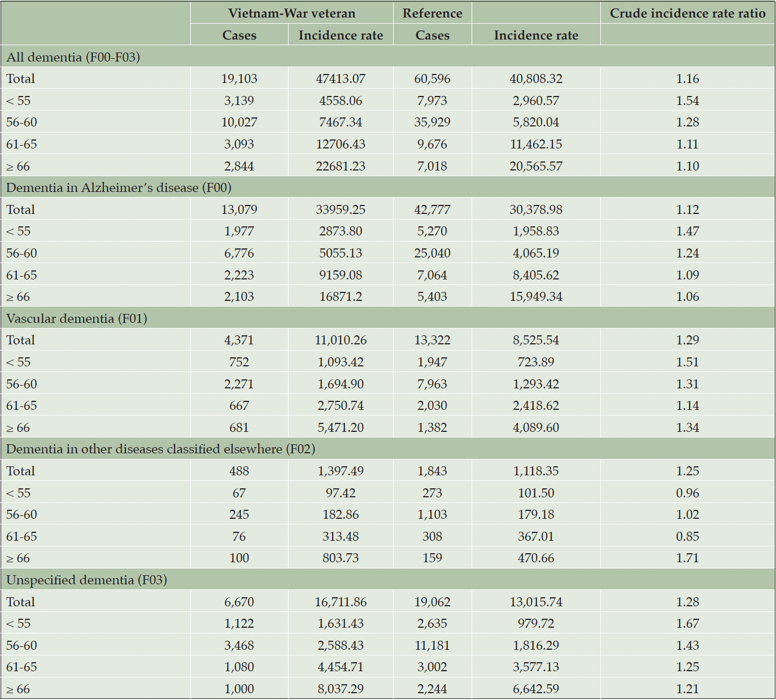Select the All dementia (F00-F03) section heading
The image size is (776, 700).
click(73, 57)
